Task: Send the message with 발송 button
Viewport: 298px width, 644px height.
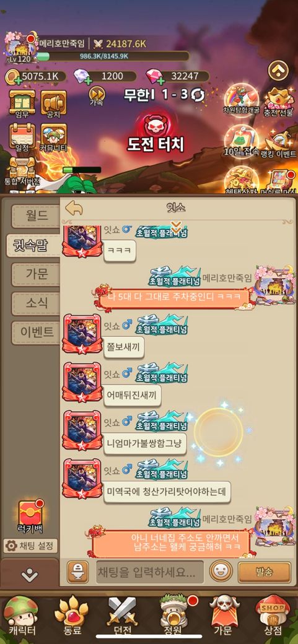Action: point(265,572)
